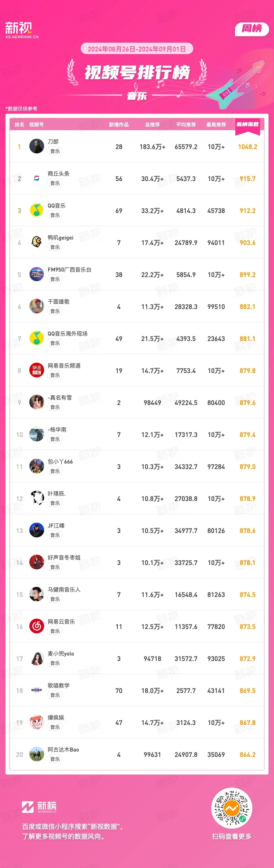Open the 麦小兜yolo account name
This screenshot has height=868, width=274.
[61, 654]
